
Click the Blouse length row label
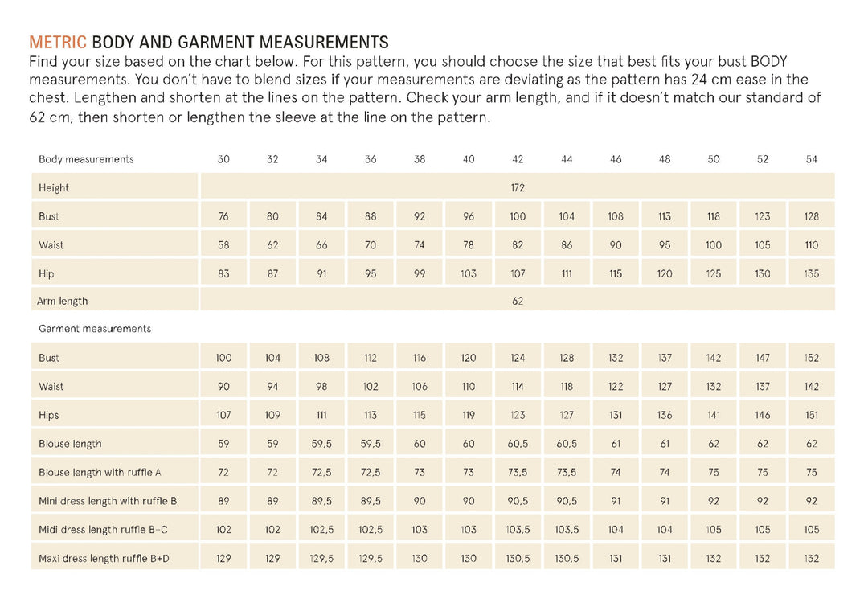70,444
